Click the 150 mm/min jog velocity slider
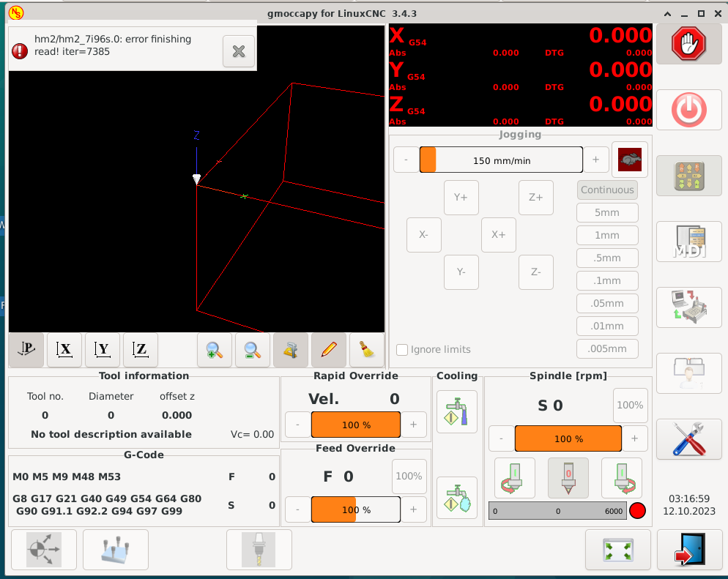This screenshot has height=579, width=728. tap(501, 160)
